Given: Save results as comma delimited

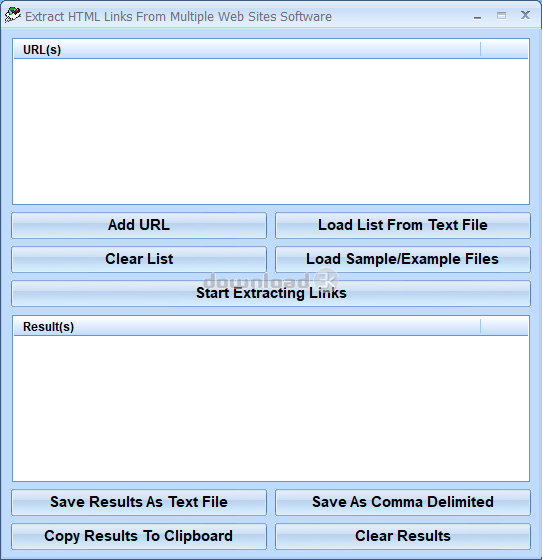Looking at the screenshot, I should point(403,502).
